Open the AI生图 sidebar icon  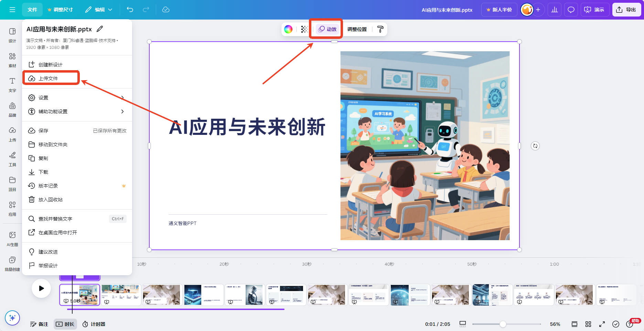(12, 238)
